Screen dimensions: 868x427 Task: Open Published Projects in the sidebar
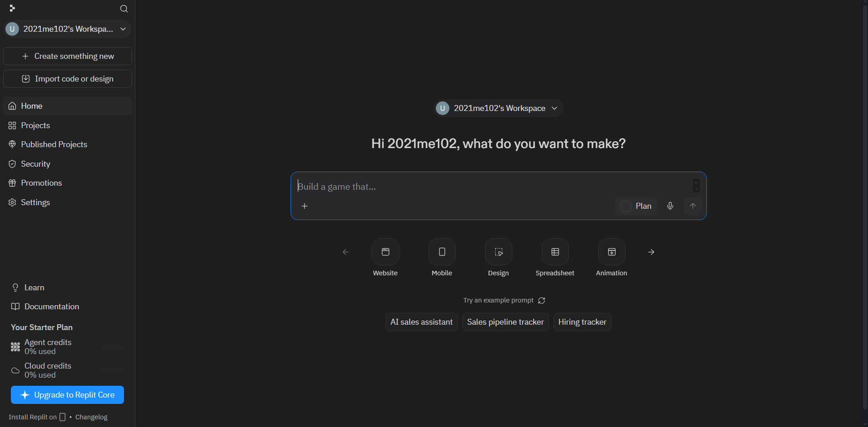coord(68,144)
